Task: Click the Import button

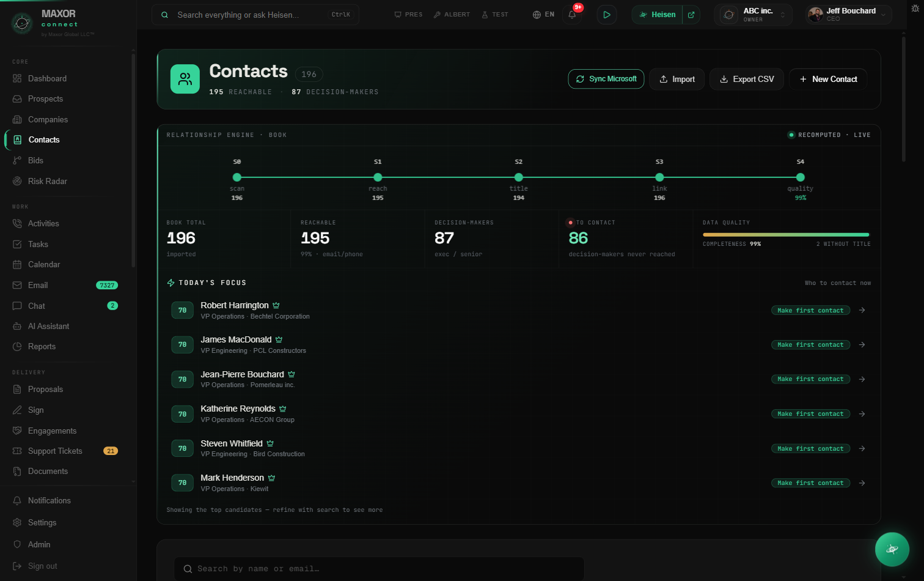Action: coord(677,80)
